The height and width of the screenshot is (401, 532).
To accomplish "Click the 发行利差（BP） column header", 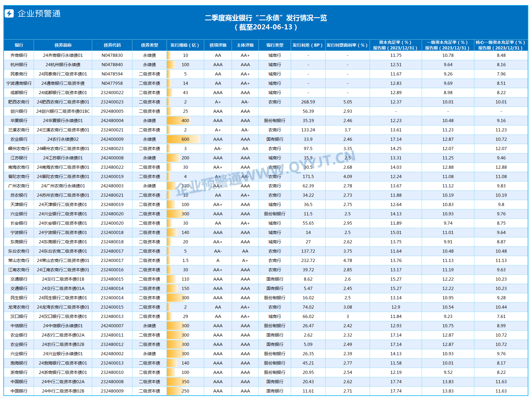I will tap(308, 45).
